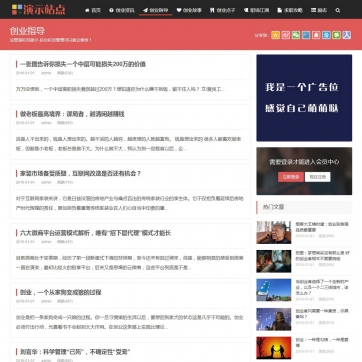Open the 求职攻略 menu item
This screenshot has width=362, height=362.
pyautogui.click(x=290, y=10)
